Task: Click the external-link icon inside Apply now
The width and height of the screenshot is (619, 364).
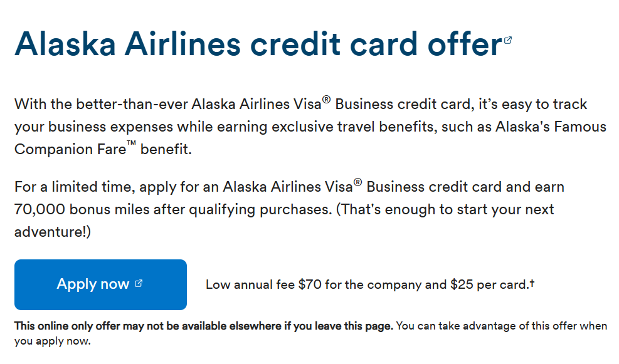Action: pos(139,283)
